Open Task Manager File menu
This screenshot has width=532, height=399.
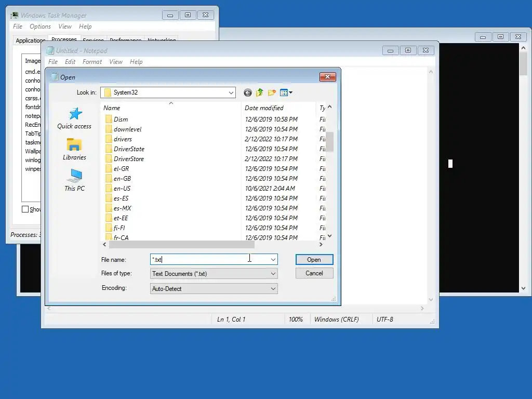tap(18, 26)
